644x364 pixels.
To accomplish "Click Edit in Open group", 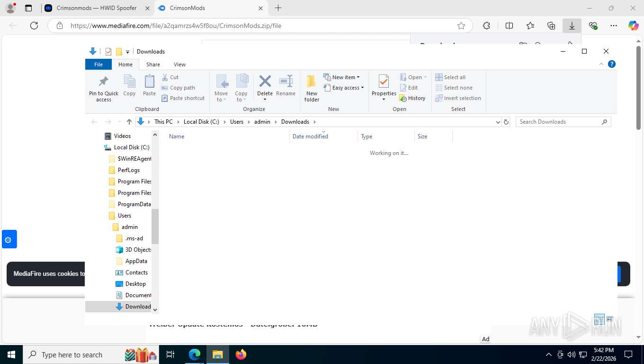I will pyautogui.click(x=409, y=88).
